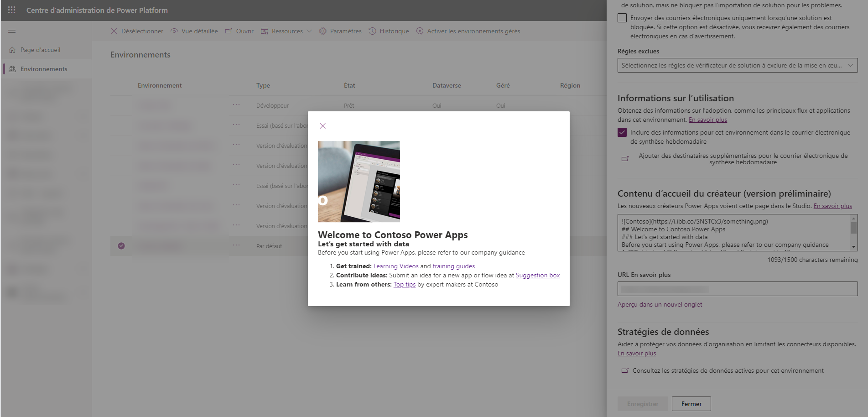The width and height of the screenshot is (868, 417).
Task: Go to Page d'accueil
Action: pyautogui.click(x=40, y=50)
